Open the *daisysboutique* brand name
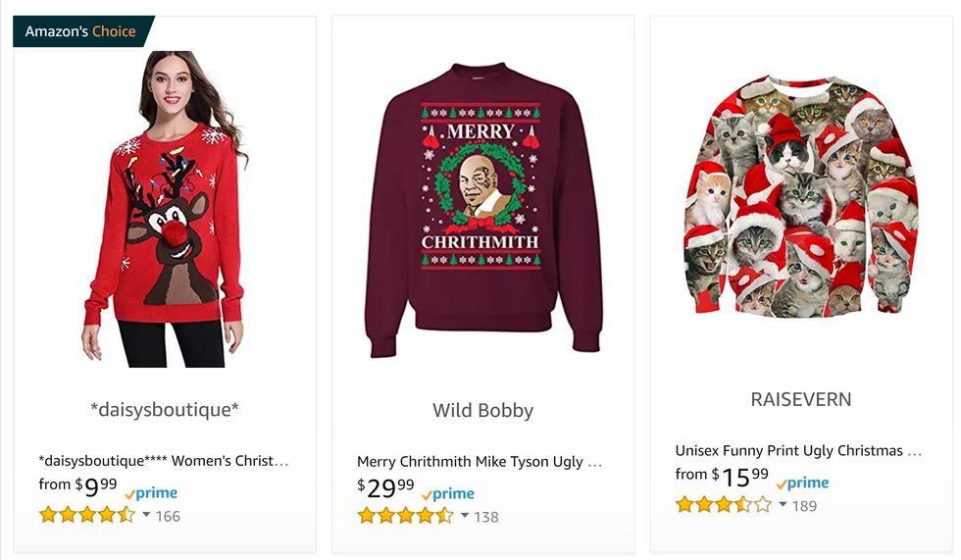Image resolution: width=961 pixels, height=560 pixels. 164,409
